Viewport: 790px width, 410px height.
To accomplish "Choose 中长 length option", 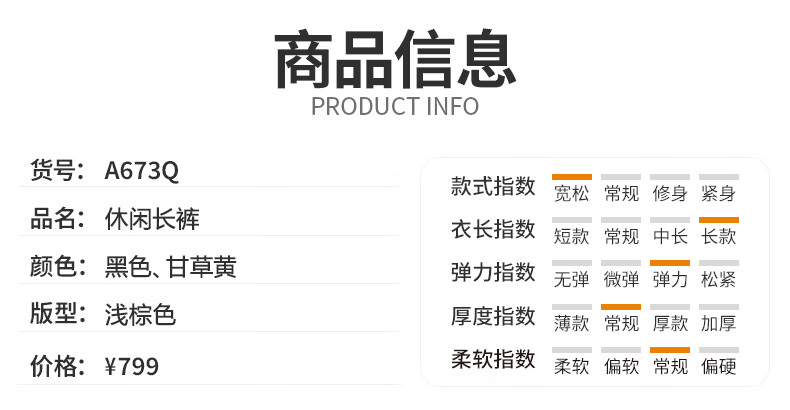I will tap(670, 236).
